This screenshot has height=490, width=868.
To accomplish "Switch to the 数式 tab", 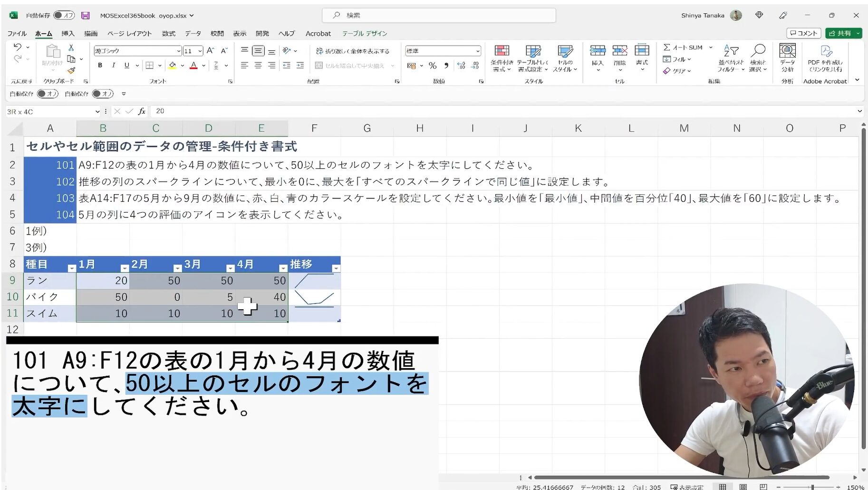I will click(169, 33).
